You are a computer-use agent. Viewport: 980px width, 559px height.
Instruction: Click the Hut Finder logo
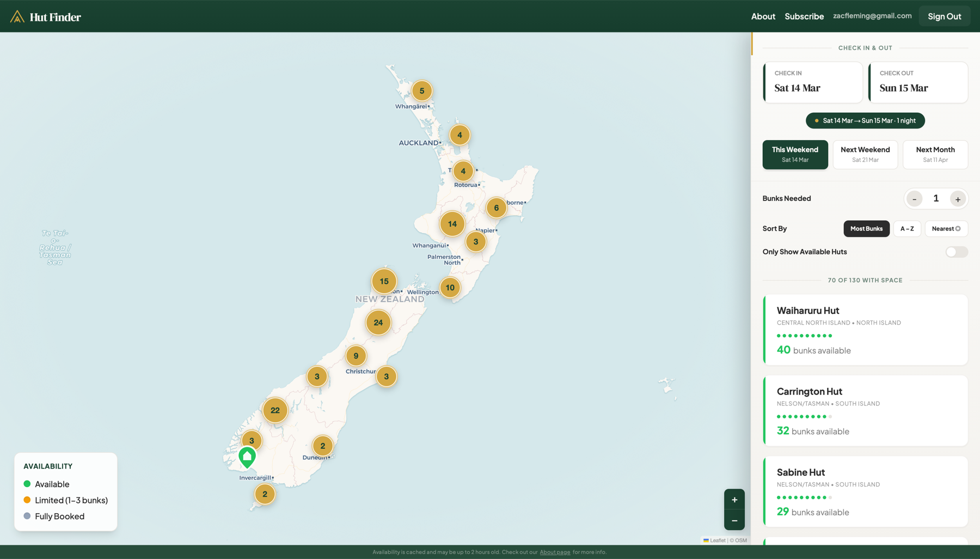(x=46, y=16)
